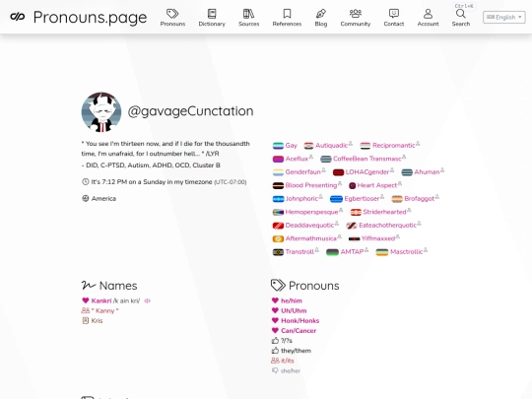Click the AMTAP flag icon

coord(332,252)
